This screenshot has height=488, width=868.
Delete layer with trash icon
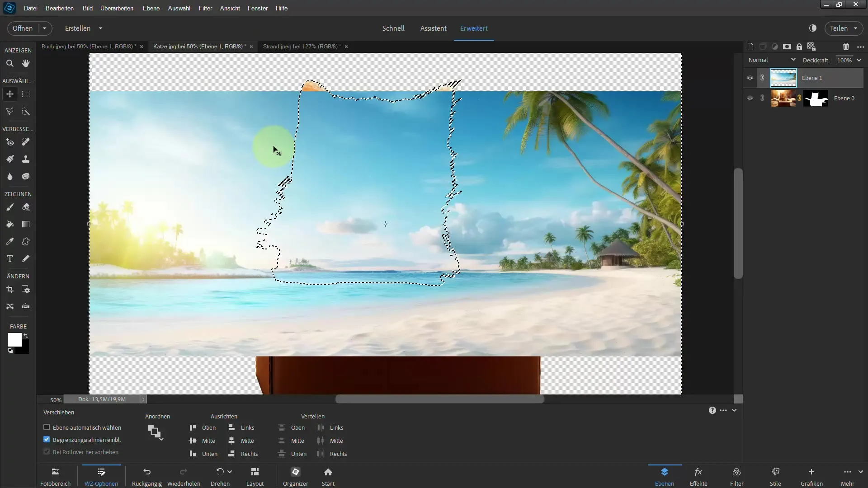846,47
